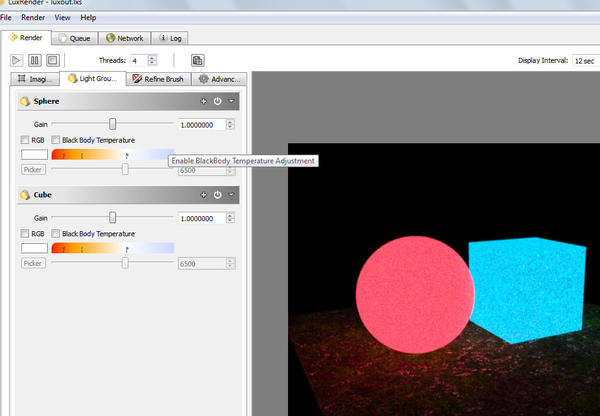Adjust the Sphere Gain slider
The image size is (600, 416).
112,124
